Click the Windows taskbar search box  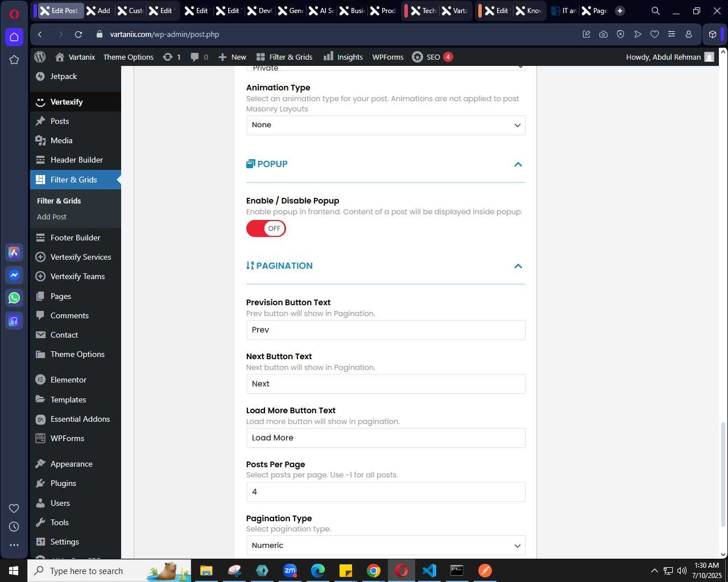(109, 571)
